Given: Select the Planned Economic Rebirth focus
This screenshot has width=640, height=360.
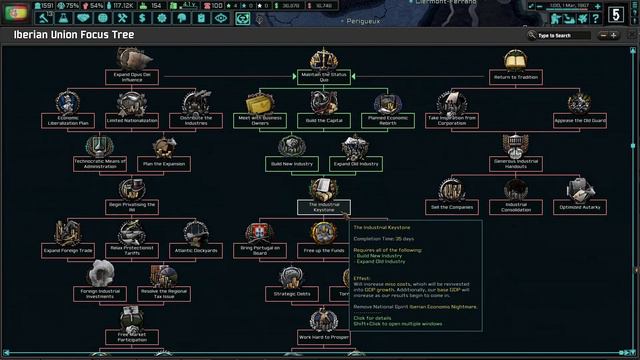Looking at the screenshot, I should click(388, 120).
